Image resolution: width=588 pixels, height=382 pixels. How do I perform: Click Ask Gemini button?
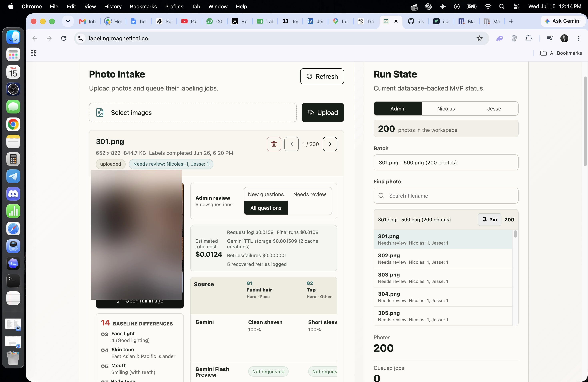(563, 21)
